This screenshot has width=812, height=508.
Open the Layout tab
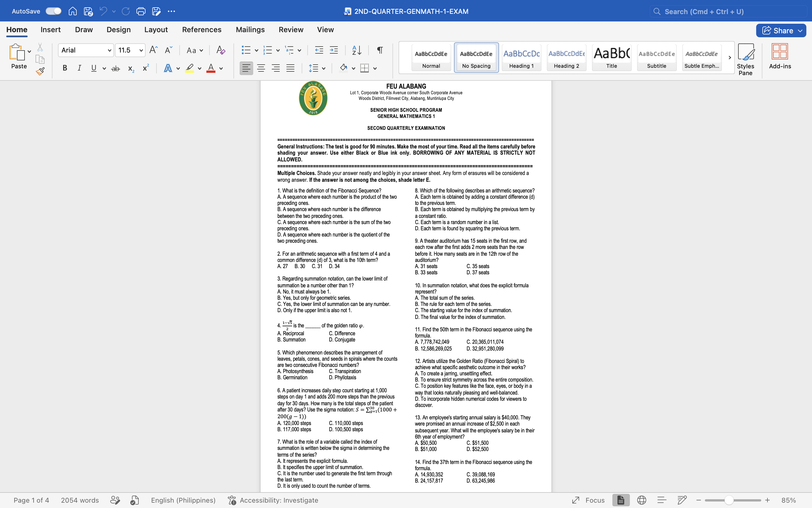coord(156,30)
